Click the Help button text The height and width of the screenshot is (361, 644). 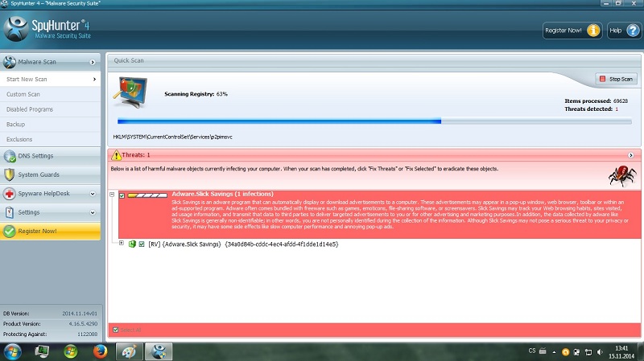coord(615,31)
